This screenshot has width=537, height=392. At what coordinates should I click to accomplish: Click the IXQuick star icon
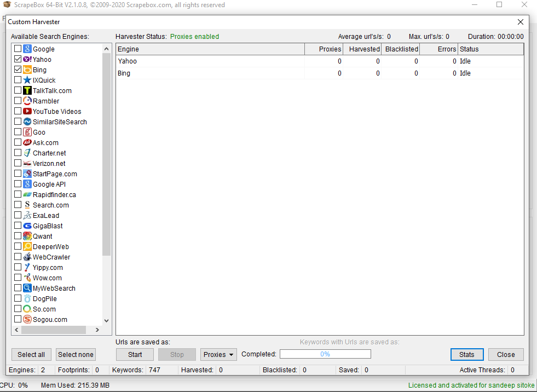[x=27, y=80]
